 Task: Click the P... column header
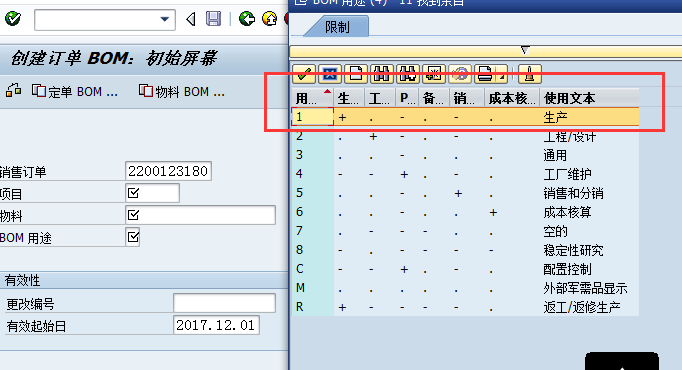[407, 98]
